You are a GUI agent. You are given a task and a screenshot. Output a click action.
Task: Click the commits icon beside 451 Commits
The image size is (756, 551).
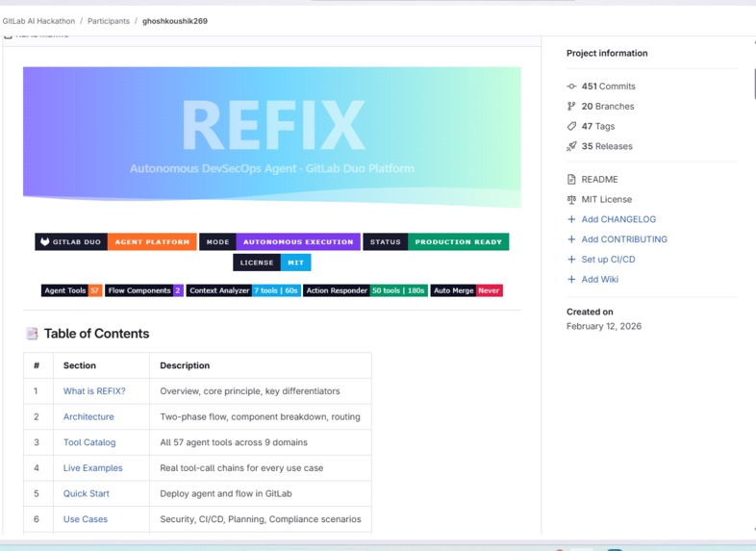pyautogui.click(x=571, y=87)
